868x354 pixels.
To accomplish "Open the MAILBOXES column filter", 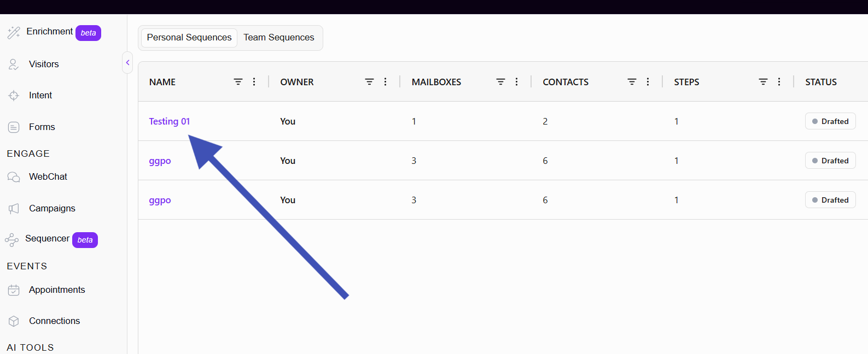I will (500, 82).
